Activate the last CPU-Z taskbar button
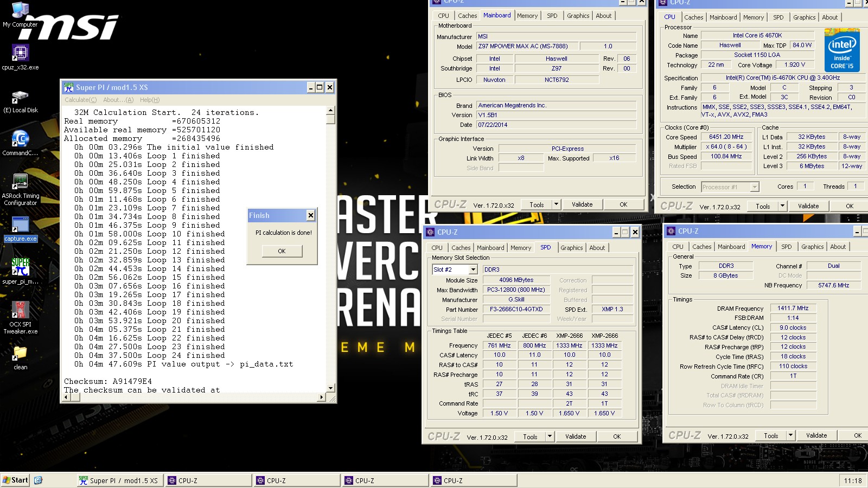 click(x=474, y=480)
